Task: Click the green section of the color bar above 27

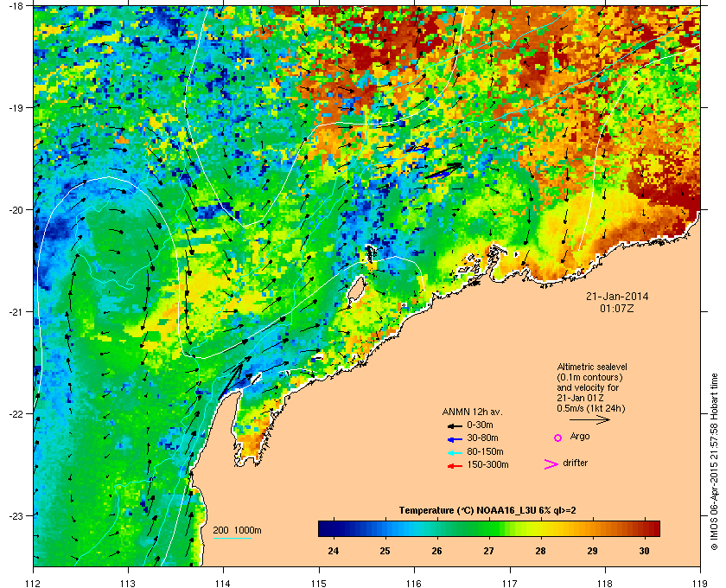Action: click(x=489, y=528)
